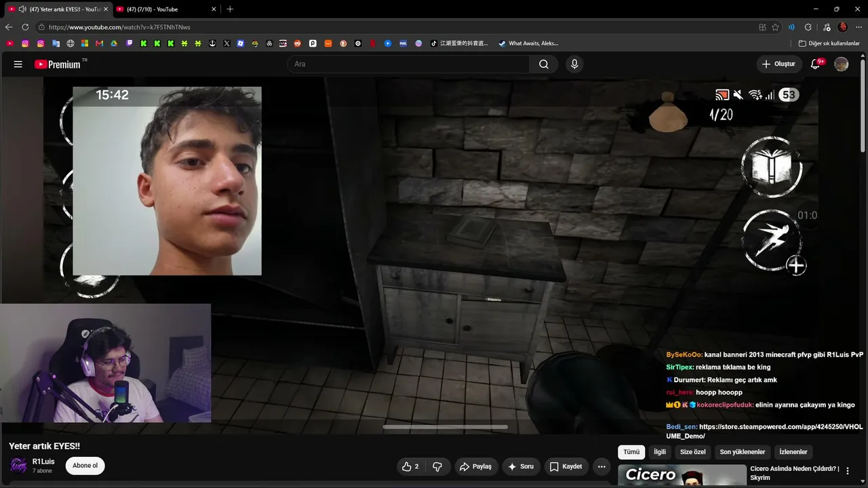Select the Size özel filter chip

[x=693, y=452]
